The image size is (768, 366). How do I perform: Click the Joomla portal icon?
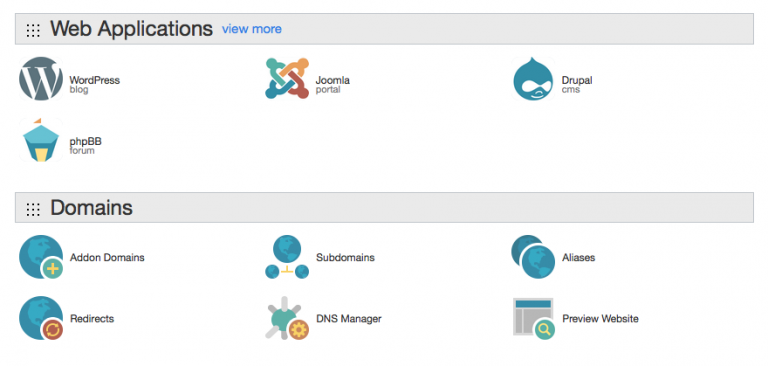287,78
